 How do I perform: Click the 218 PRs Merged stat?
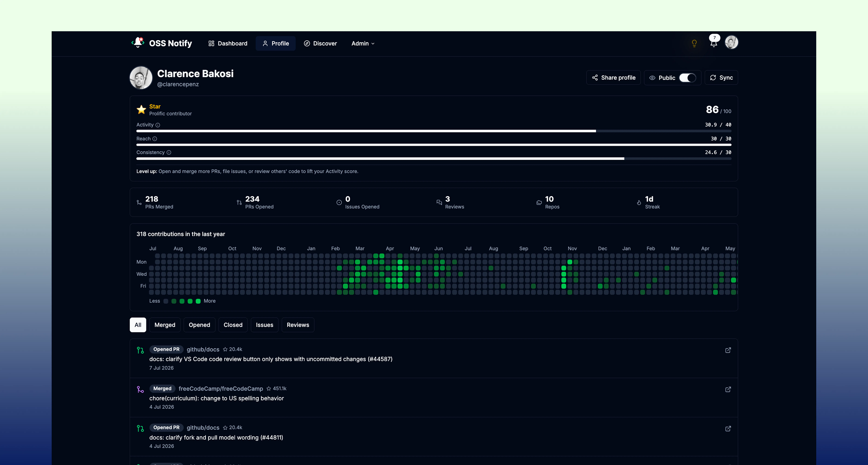[x=155, y=202]
